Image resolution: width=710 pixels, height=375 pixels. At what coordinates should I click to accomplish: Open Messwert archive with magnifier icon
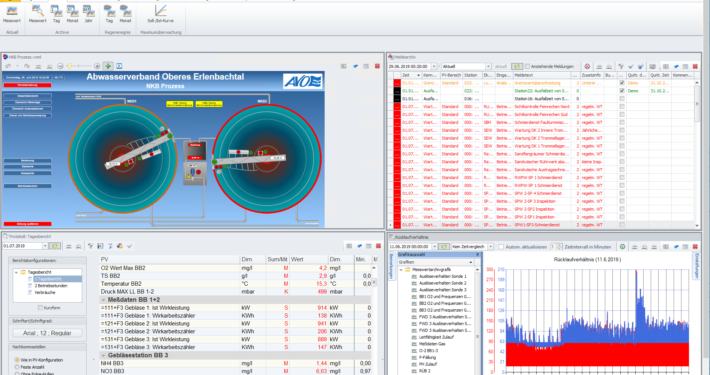38,14
